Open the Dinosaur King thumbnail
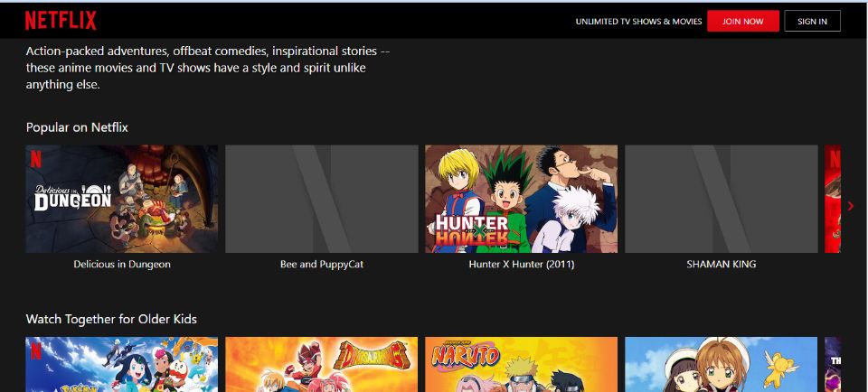 click(x=322, y=364)
